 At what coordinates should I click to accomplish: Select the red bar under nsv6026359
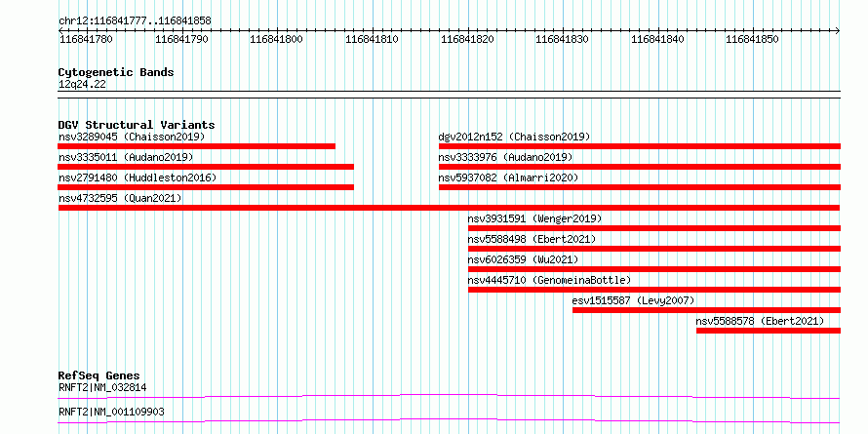tap(654, 269)
